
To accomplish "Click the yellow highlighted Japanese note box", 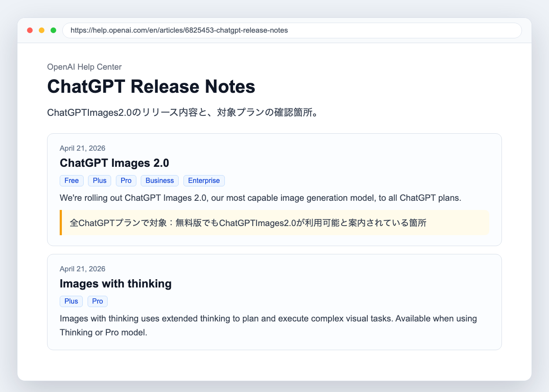I will 274,223.
